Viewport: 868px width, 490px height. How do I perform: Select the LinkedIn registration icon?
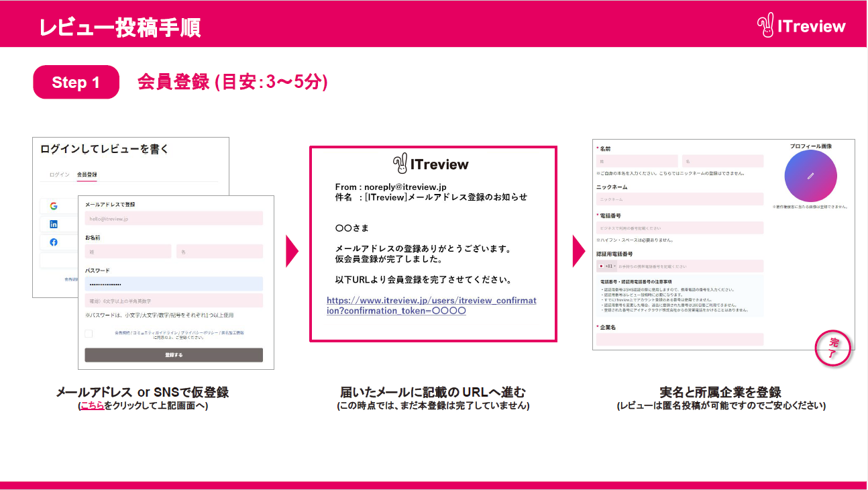[54, 224]
